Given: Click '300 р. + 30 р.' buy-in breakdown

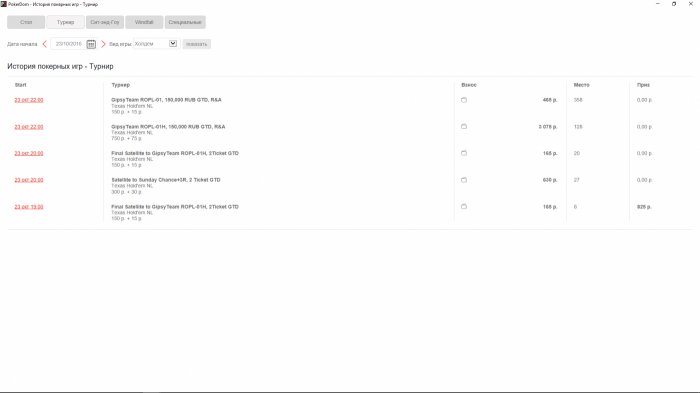Looking at the screenshot, I should pyautogui.click(x=126, y=192).
